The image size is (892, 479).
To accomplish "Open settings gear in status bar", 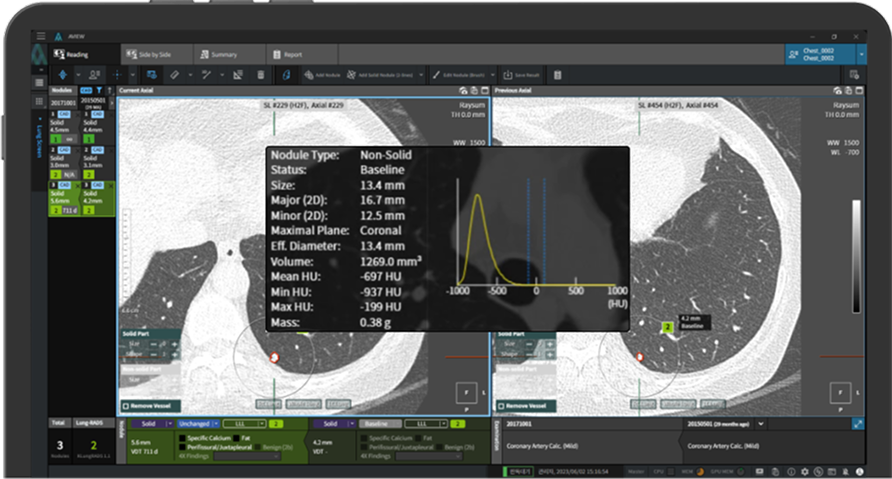I will (x=803, y=470).
